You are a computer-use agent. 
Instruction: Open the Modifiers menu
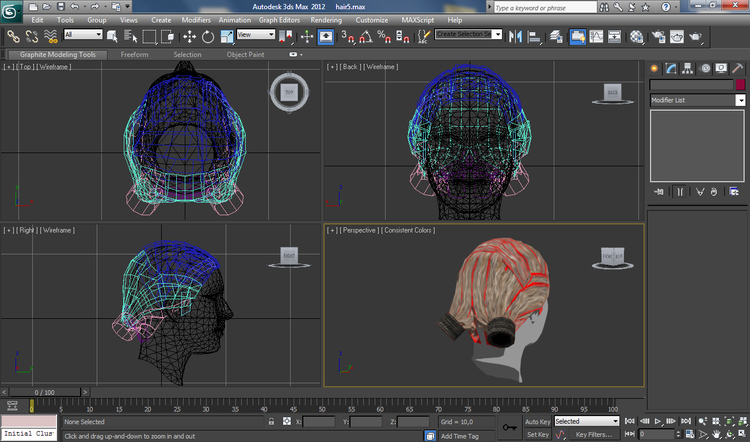point(196,20)
